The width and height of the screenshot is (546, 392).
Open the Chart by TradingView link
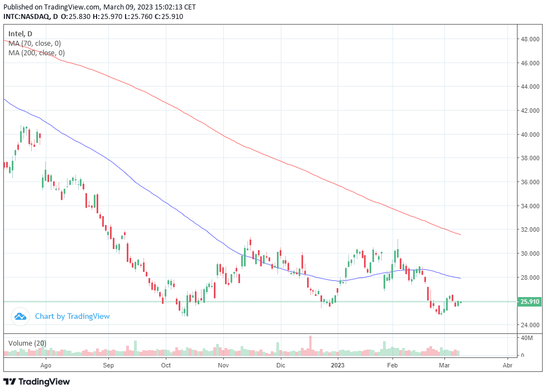point(72,317)
